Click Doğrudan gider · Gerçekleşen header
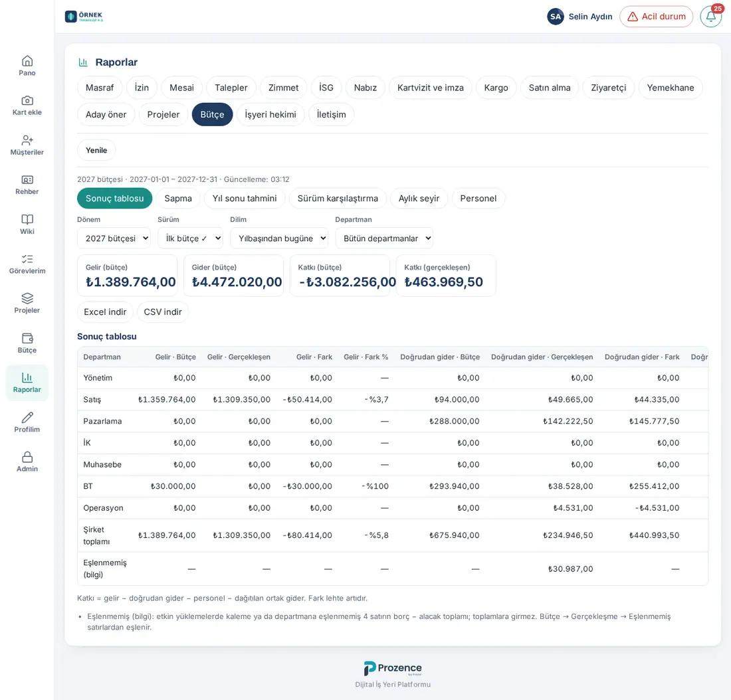 pos(542,357)
